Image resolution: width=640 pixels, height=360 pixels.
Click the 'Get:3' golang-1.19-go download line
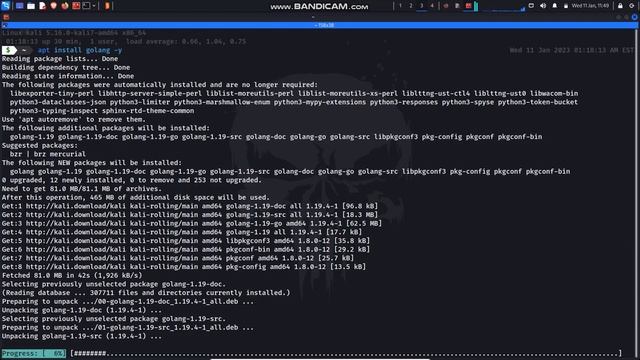tap(191, 224)
